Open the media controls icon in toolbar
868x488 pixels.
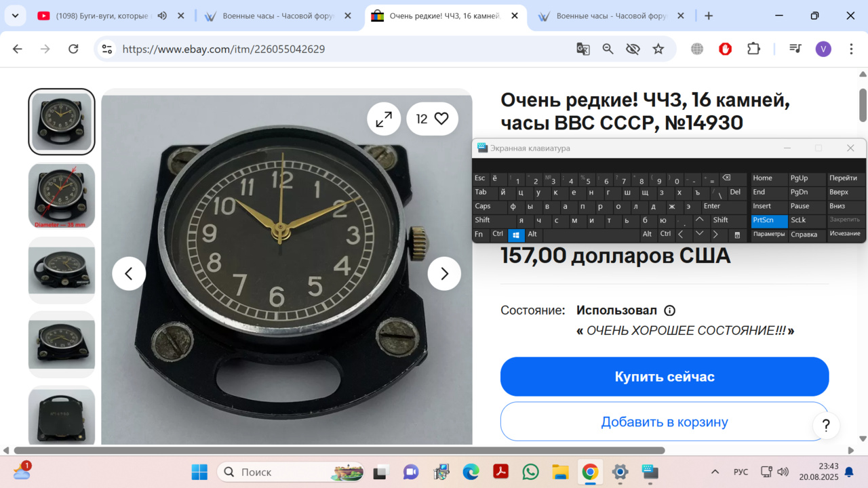click(795, 49)
